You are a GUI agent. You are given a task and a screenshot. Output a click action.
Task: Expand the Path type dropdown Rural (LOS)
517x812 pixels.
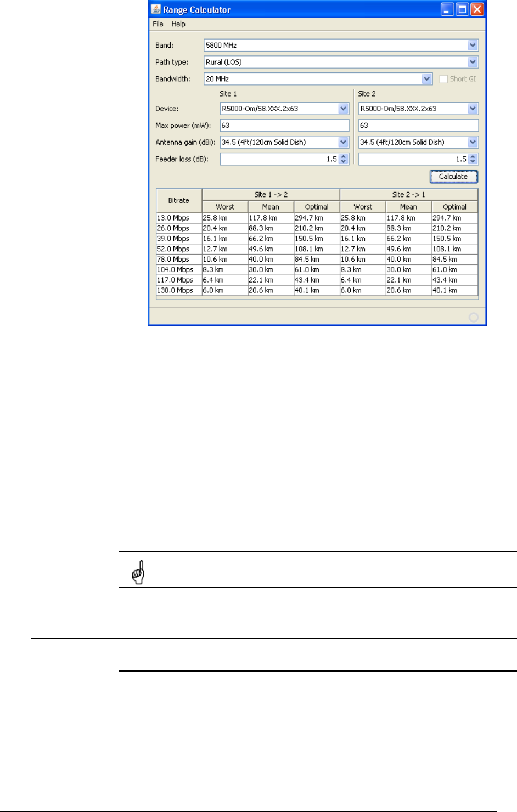tap(473, 62)
